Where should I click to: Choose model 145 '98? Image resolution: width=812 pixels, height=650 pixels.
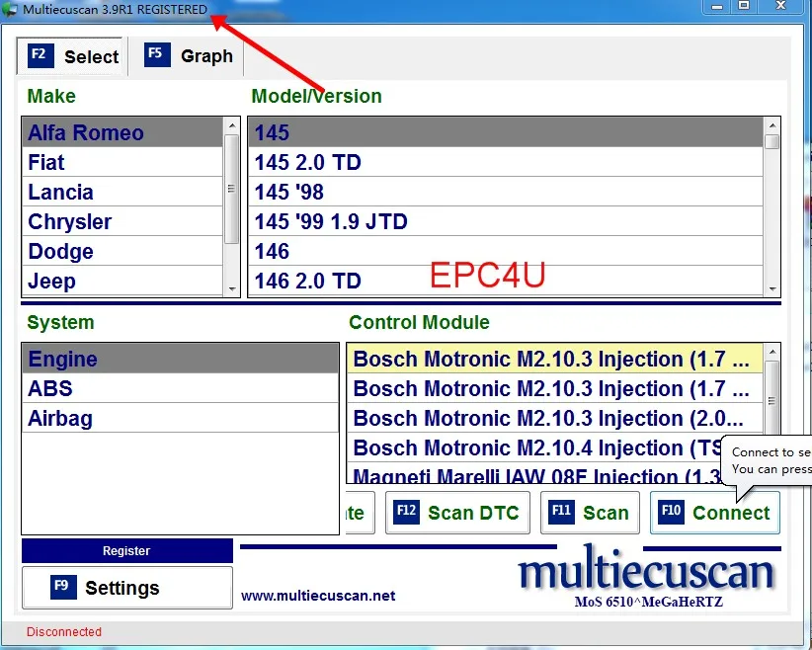tap(506, 192)
